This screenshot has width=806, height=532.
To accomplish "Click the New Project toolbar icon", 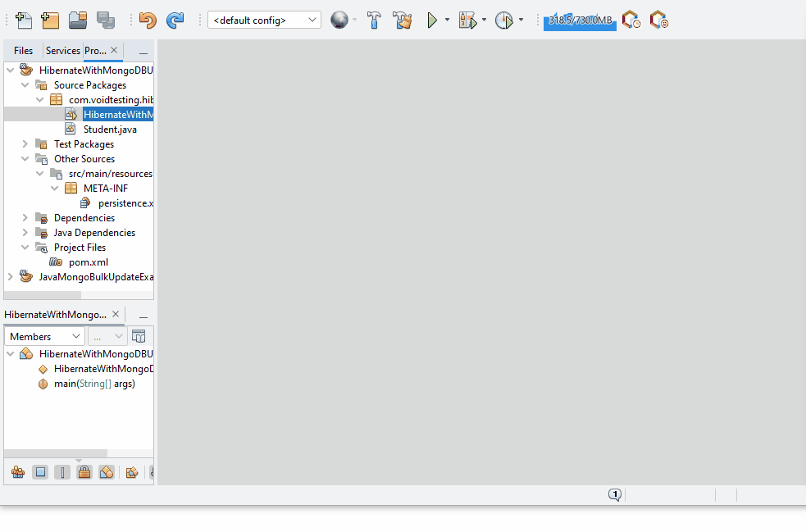I will pos(50,20).
